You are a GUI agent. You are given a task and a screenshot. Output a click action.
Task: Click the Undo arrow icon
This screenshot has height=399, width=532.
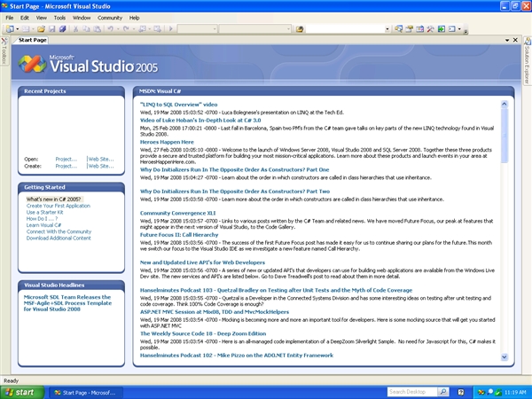click(110, 29)
